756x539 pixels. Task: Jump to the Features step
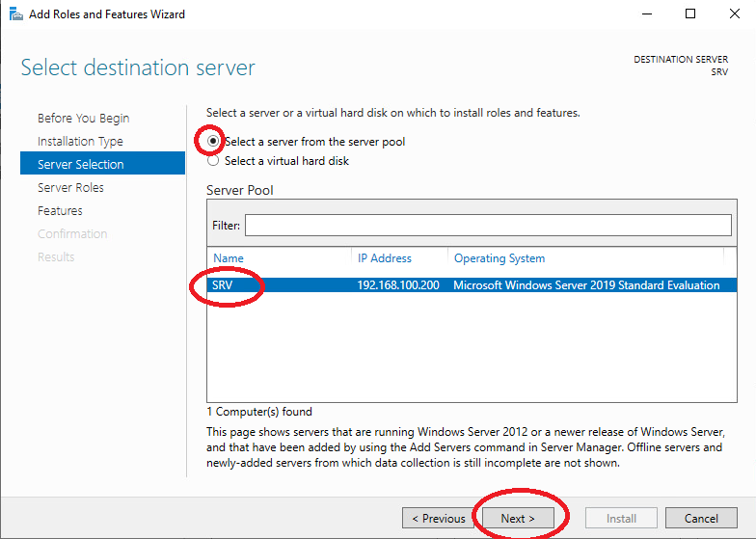pos(60,210)
